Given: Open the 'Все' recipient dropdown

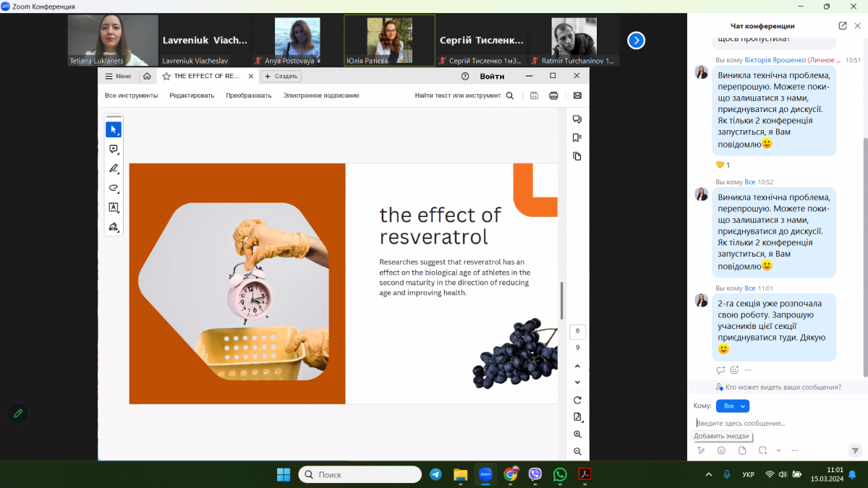Looking at the screenshot, I should [x=732, y=406].
